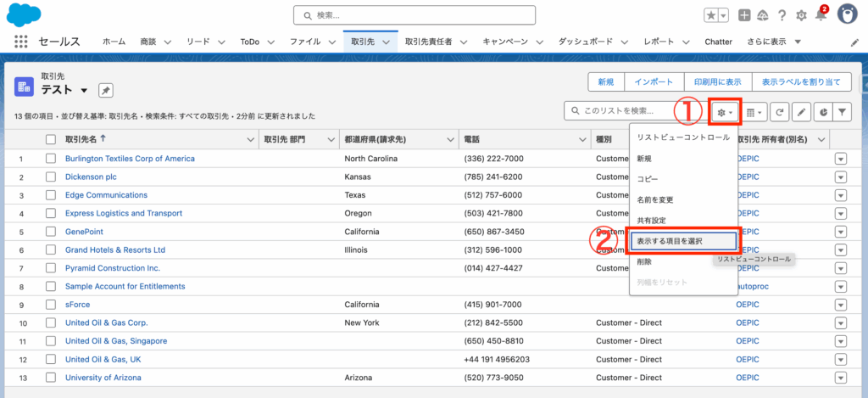
Task: Open the Chatter tab
Action: 718,42
